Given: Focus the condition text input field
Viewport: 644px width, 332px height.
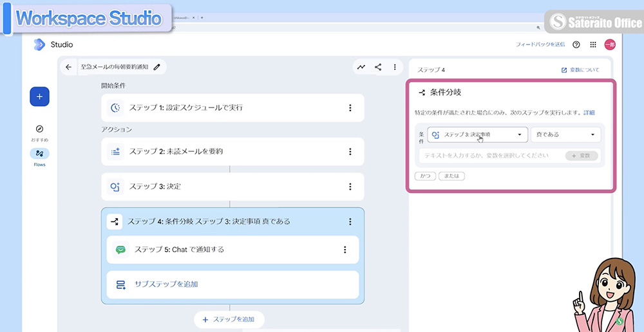Looking at the screenshot, I should pyautogui.click(x=491, y=156).
